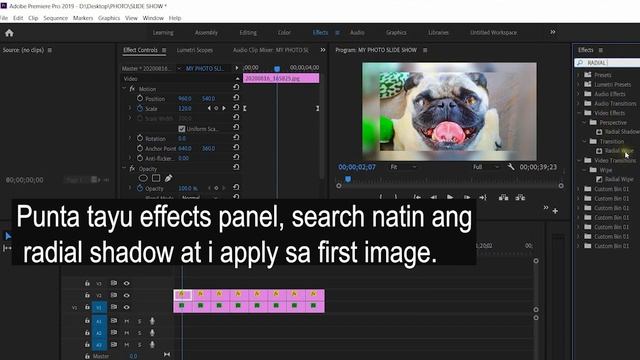
Task: Show overflow workspaces chevron
Action: pyautogui.click(x=553, y=32)
